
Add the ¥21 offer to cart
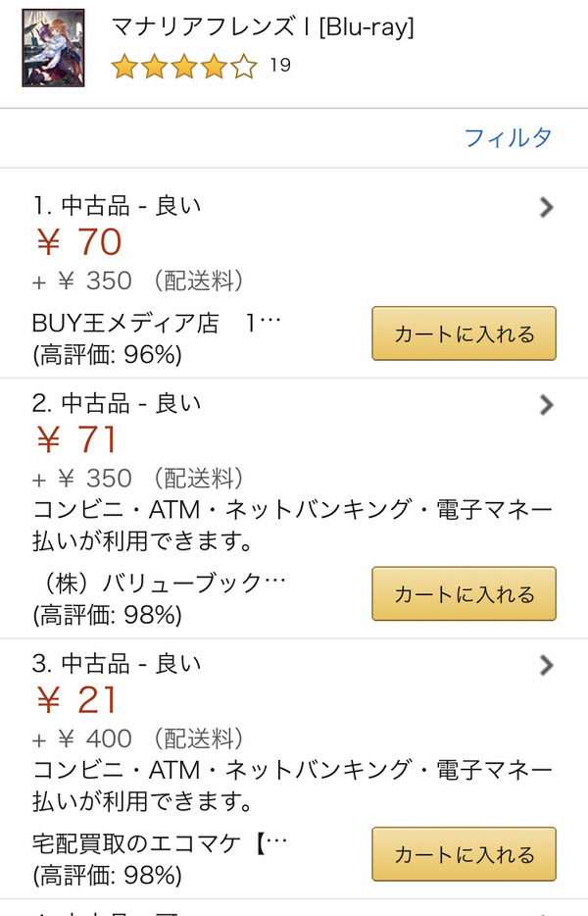coord(465,854)
